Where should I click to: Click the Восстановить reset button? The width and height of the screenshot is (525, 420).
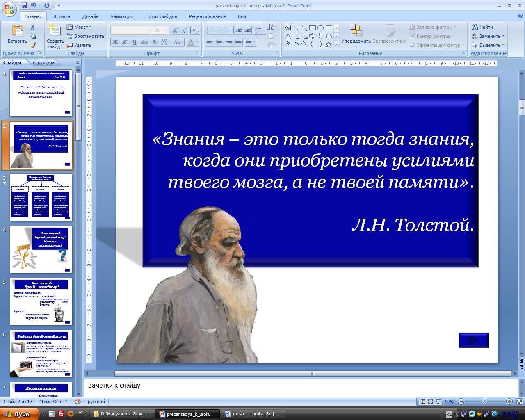[85, 36]
